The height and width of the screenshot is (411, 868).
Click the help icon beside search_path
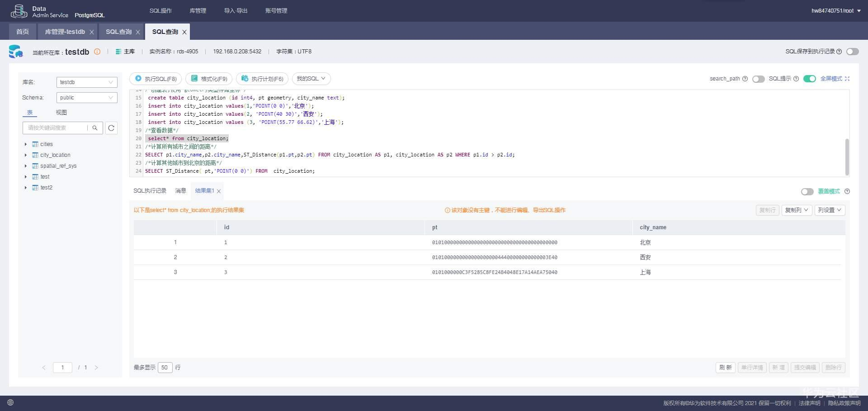point(745,79)
